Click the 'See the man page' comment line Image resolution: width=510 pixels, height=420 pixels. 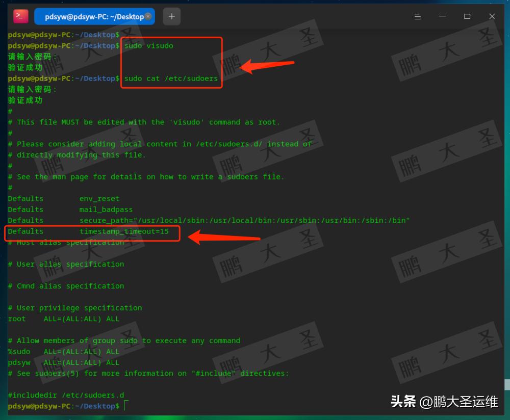(x=146, y=177)
